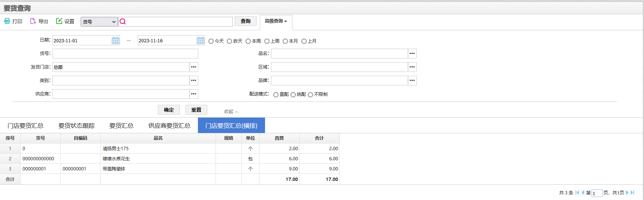This screenshot has height=200, width=644.
Task: Go to the last page arrow
Action: [x=632, y=193]
